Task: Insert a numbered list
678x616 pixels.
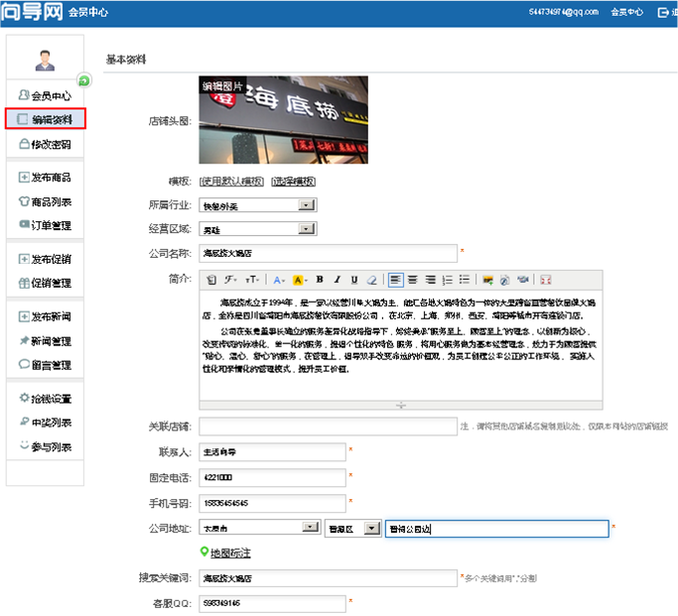Action: pos(447,280)
